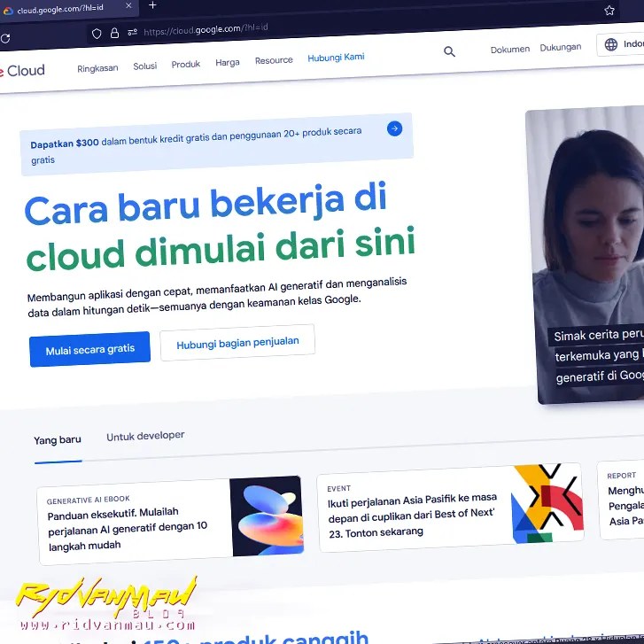Open the Dukungan link
Screen dimensions: 644x644
560,48
